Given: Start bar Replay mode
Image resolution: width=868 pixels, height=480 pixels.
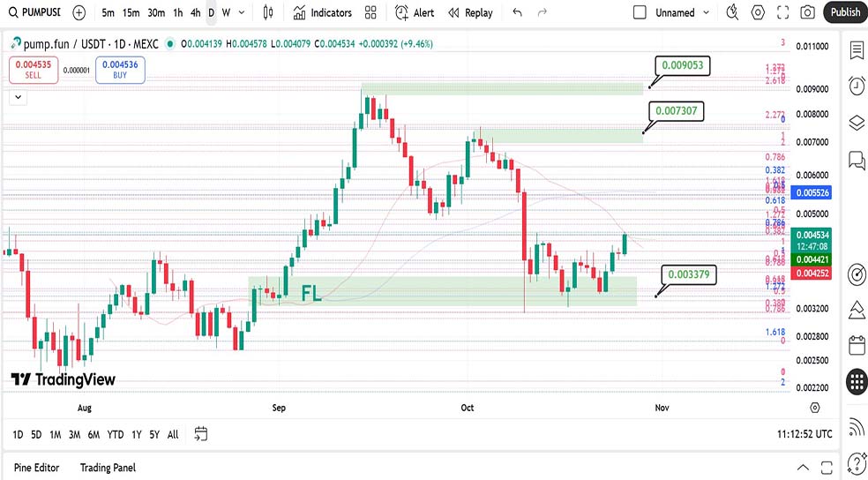Looking at the screenshot, I should pyautogui.click(x=470, y=12).
